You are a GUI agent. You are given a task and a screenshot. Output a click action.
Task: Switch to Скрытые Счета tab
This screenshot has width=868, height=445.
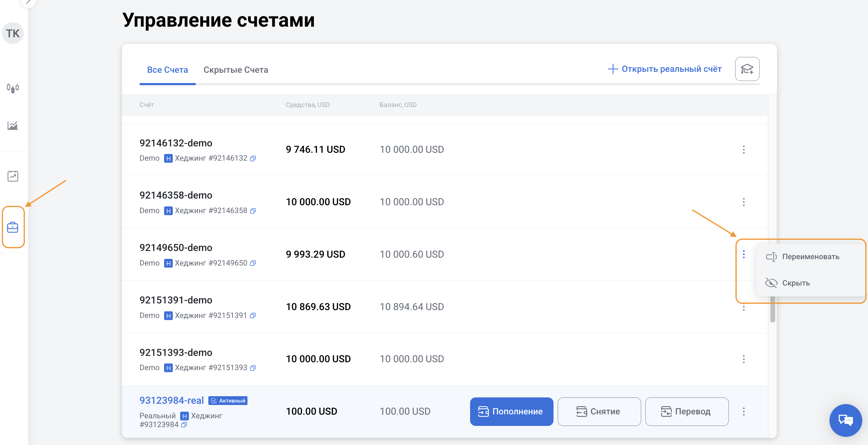236,70
